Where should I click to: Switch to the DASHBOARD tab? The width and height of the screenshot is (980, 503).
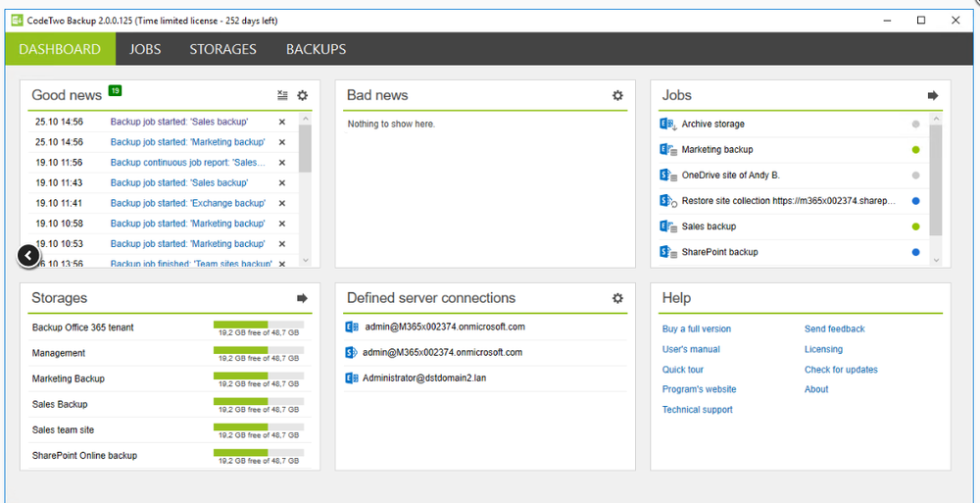point(60,49)
